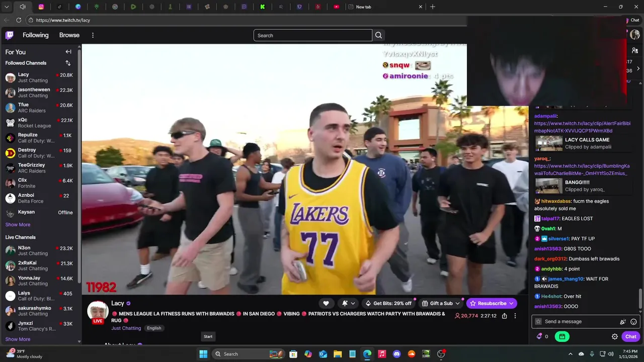Click the party popper celebration icon
Screen dimensions: 644x362
623,322
